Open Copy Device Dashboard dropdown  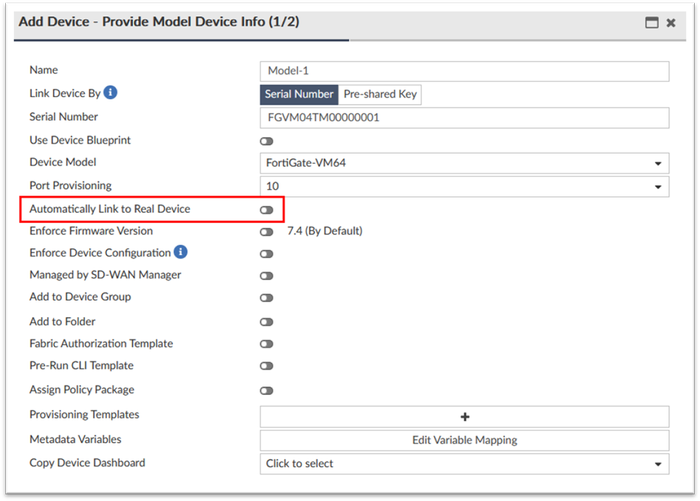click(x=464, y=464)
